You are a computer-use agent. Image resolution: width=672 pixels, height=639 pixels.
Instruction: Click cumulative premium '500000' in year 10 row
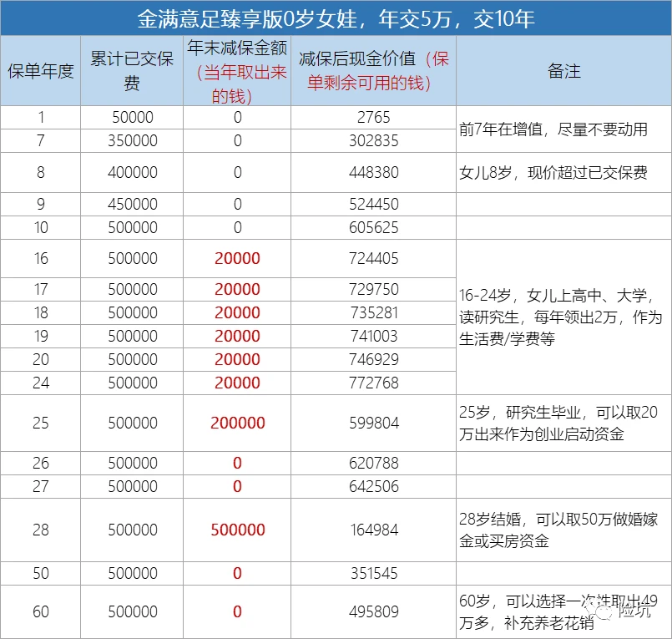pos(133,227)
